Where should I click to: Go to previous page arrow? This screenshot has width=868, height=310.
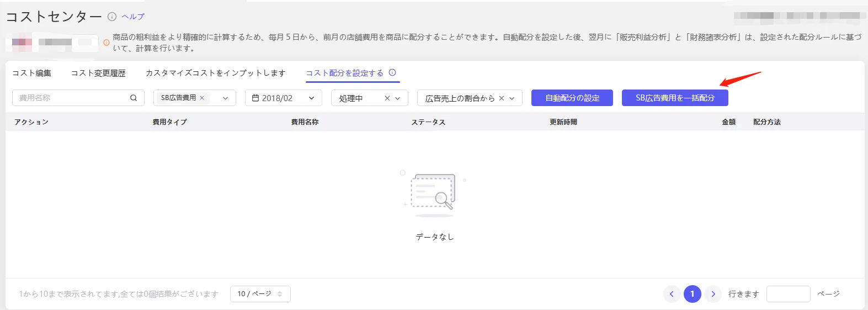pyautogui.click(x=672, y=294)
